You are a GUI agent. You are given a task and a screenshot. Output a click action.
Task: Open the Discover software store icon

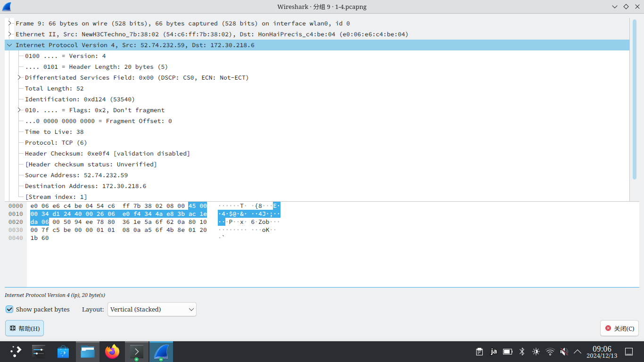point(63,351)
